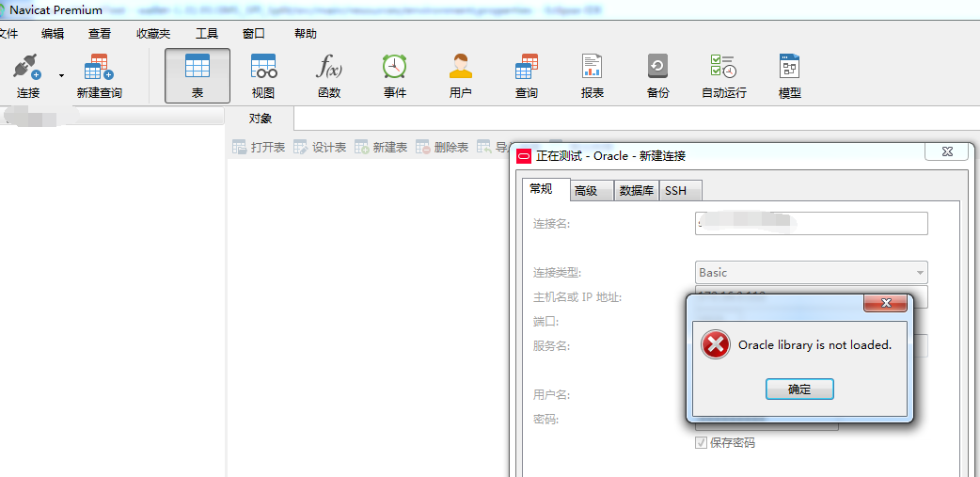This screenshot has width=980, height=477.
Task: Click the connection name input field
Action: [x=812, y=223]
